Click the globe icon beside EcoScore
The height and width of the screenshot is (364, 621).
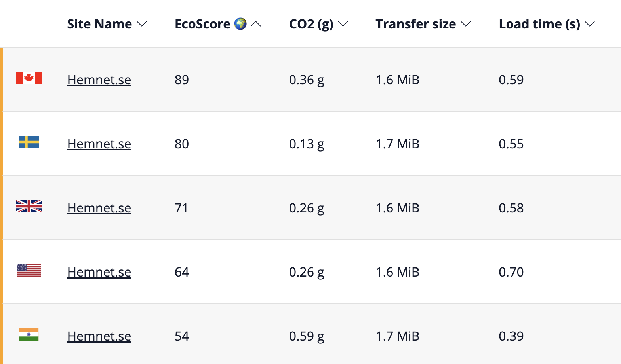click(x=240, y=24)
